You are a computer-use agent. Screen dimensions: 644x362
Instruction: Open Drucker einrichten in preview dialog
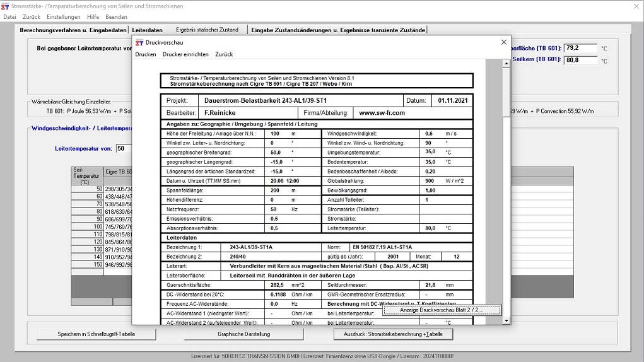point(185,54)
